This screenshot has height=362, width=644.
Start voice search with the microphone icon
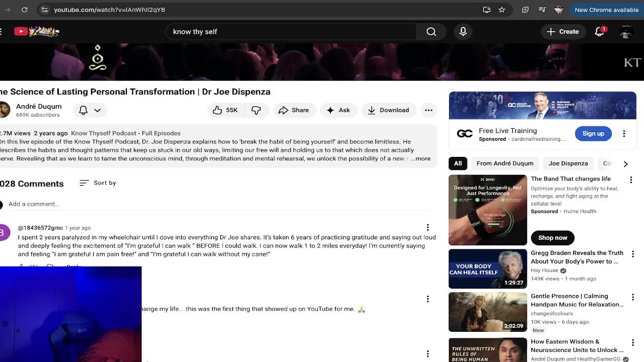463,32
